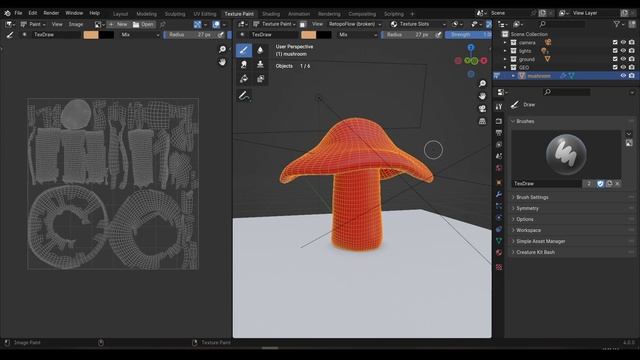
Task: Expand the camera collection in outliner
Action: click(x=505, y=42)
